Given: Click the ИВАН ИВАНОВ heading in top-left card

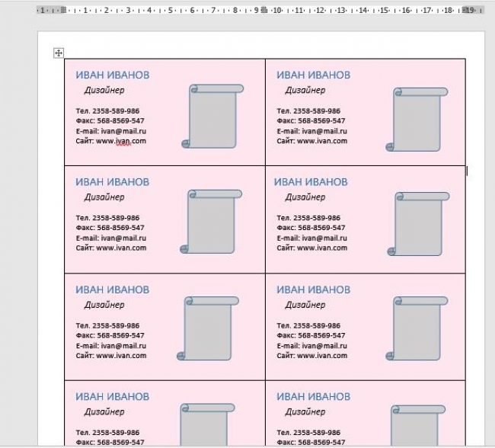Looking at the screenshot, I should click(x=113, y=75).
